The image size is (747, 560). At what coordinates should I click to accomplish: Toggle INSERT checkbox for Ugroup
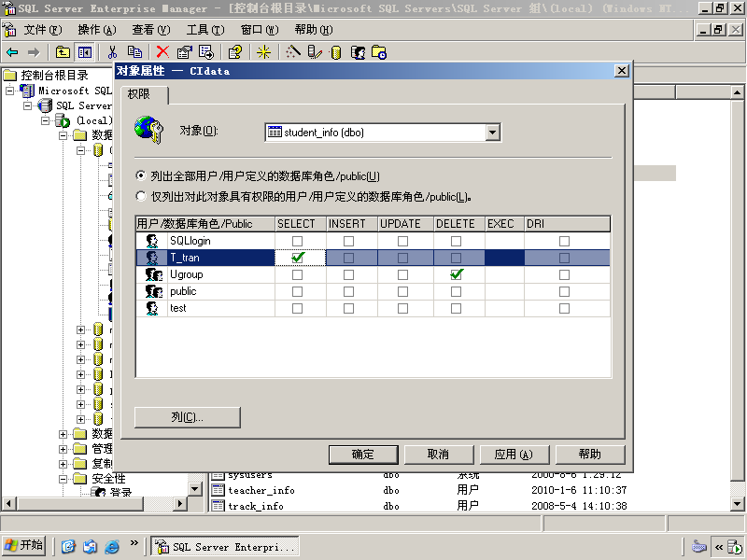(x=348, y=274)
